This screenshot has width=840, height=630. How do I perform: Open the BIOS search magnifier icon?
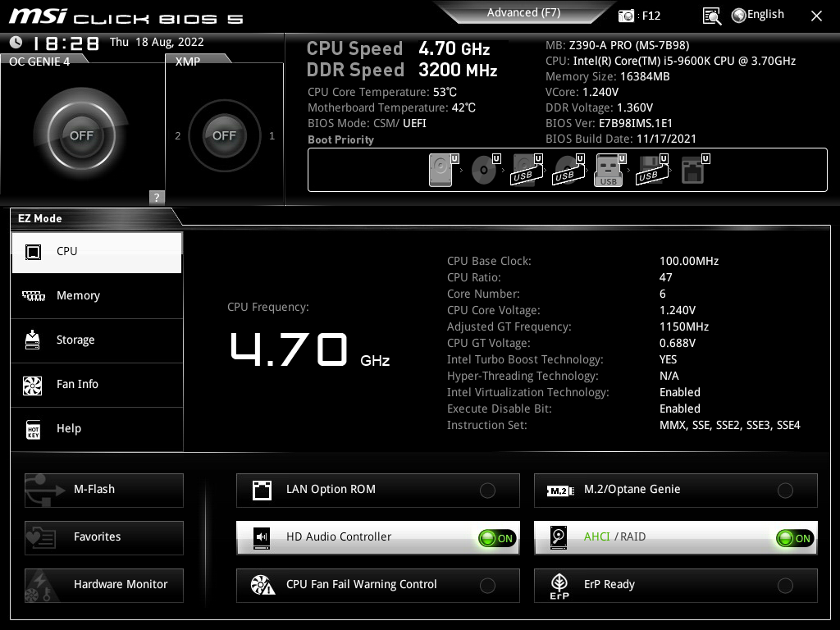pos(711,16)
